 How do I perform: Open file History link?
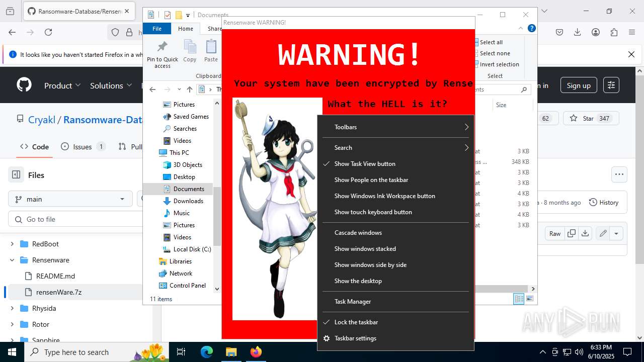tap(604, 203)
